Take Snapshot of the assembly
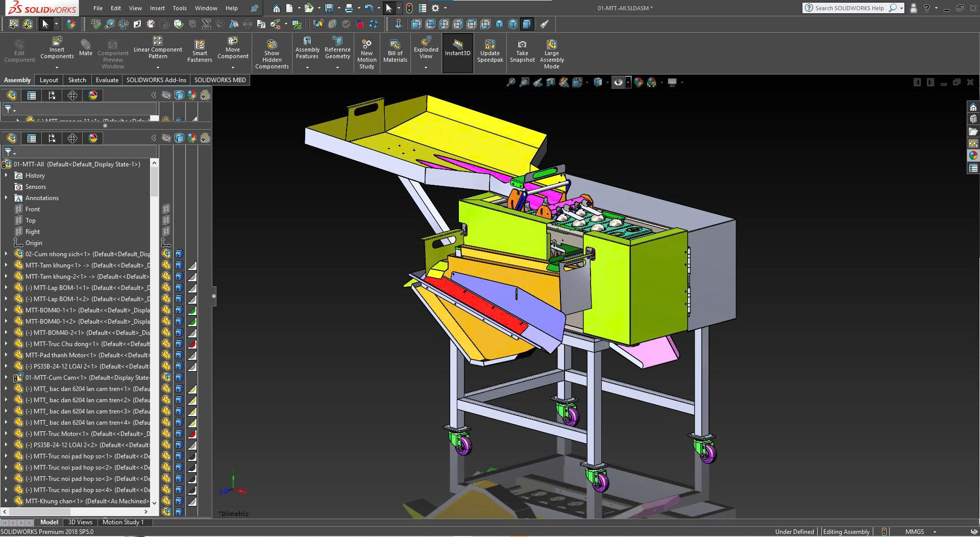This screenshot has height=537, width=980. tap(522, 51)
